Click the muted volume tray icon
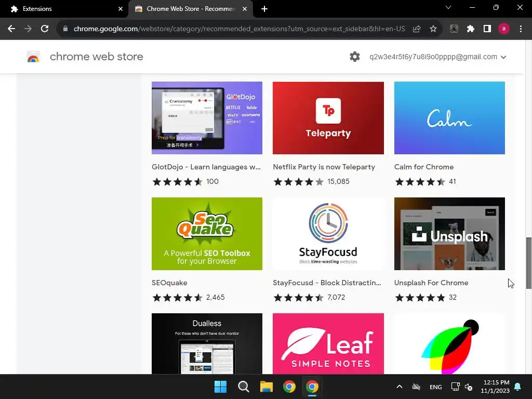 [x=469, y=387]
